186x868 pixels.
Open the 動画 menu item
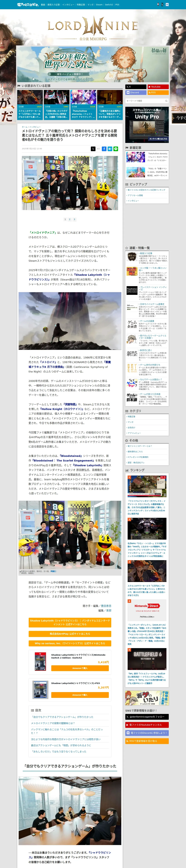coord(43,5)
